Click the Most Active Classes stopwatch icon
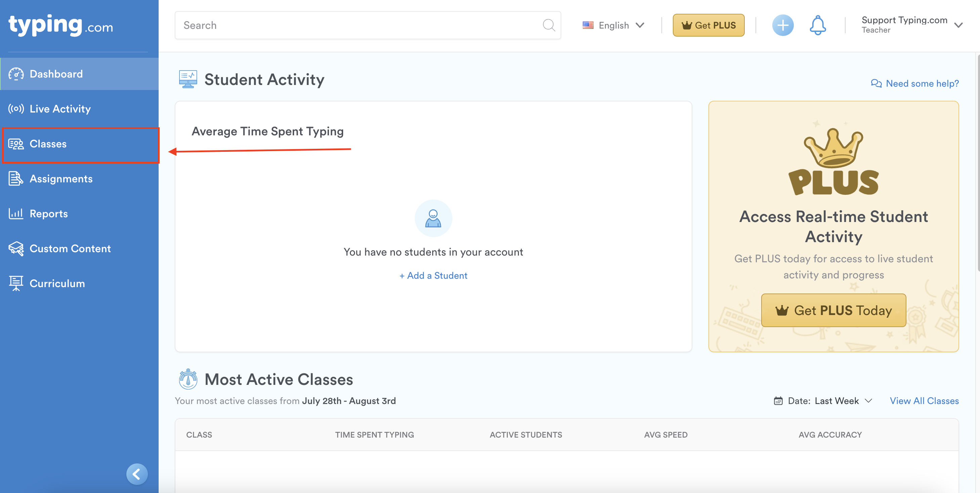 pos(188,379)
